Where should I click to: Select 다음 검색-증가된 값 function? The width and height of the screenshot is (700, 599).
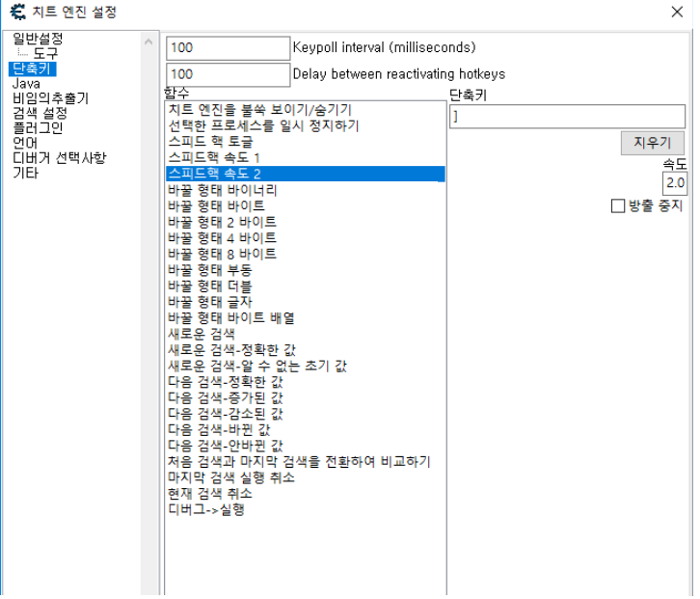pyautogui.click(x=308, y=399)
